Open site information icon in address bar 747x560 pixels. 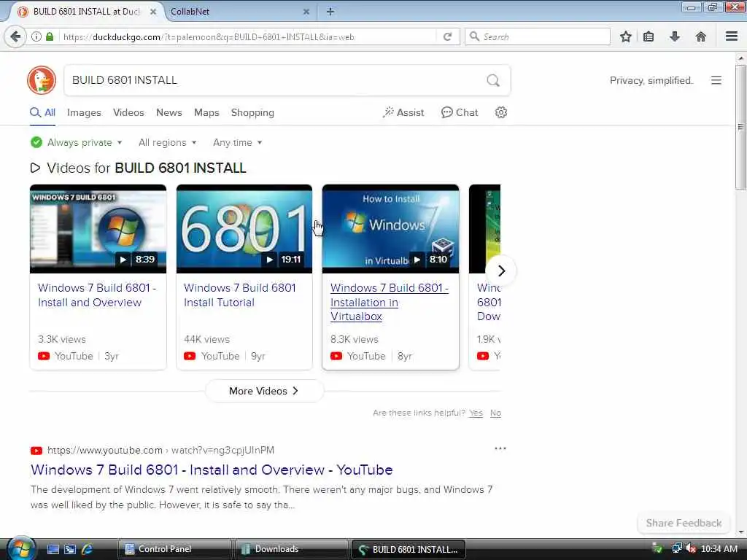[36, 36]
